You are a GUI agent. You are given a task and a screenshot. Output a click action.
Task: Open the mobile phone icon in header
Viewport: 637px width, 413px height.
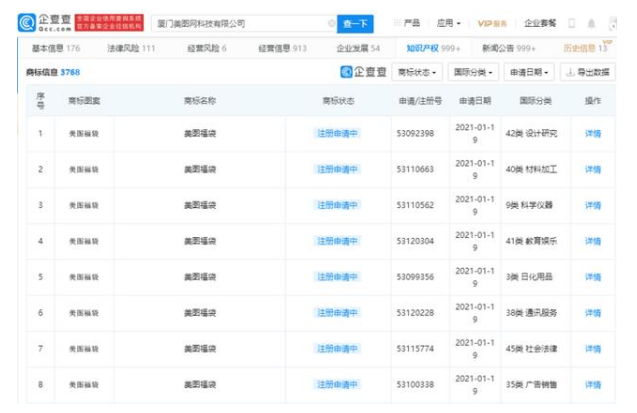(x=571, y=24)
